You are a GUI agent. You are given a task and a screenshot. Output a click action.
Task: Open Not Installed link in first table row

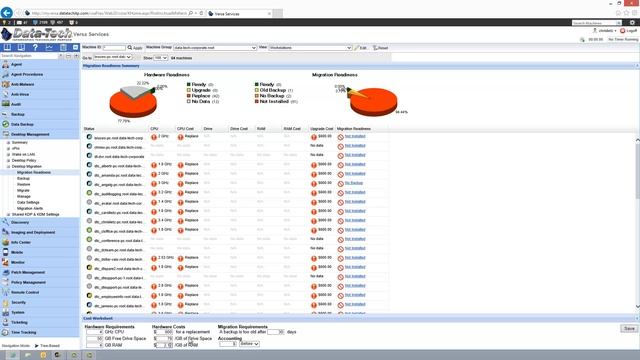(x=355, y=136)
